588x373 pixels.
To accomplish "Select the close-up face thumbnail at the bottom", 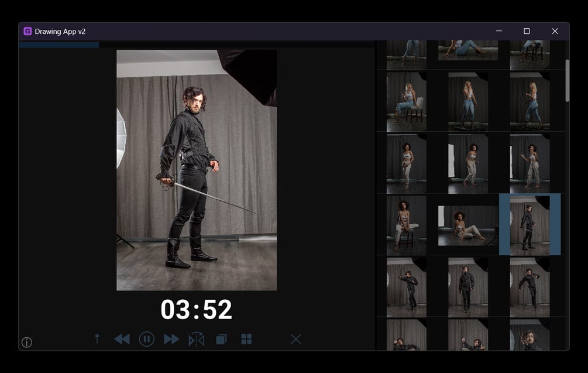I will (530, 335).
